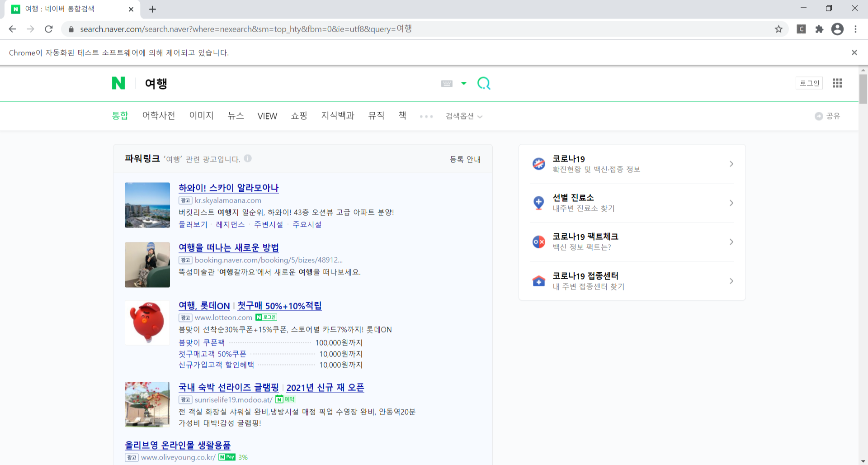The height and width of the screenshot is (465, 868).
Task: Open the Naver apps grid icon
Action: pos(837,83)
